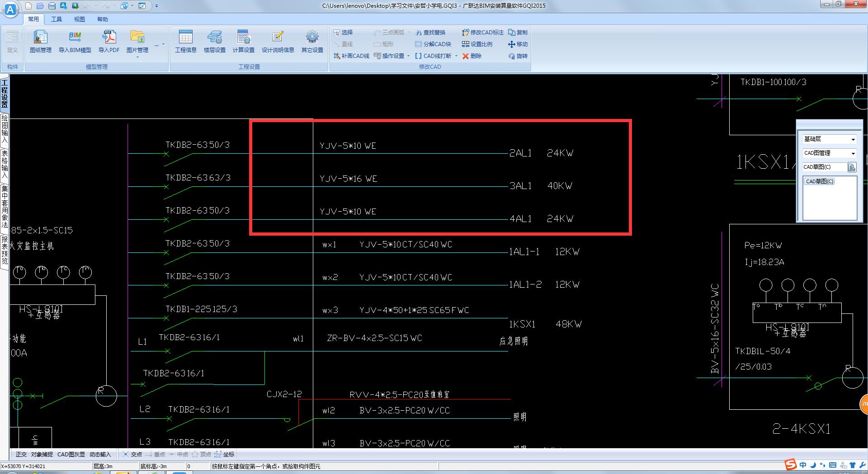Open 图片管理 picture management
Image resolution: width=868 pixels, height=474 pixels.
(137, 42)
